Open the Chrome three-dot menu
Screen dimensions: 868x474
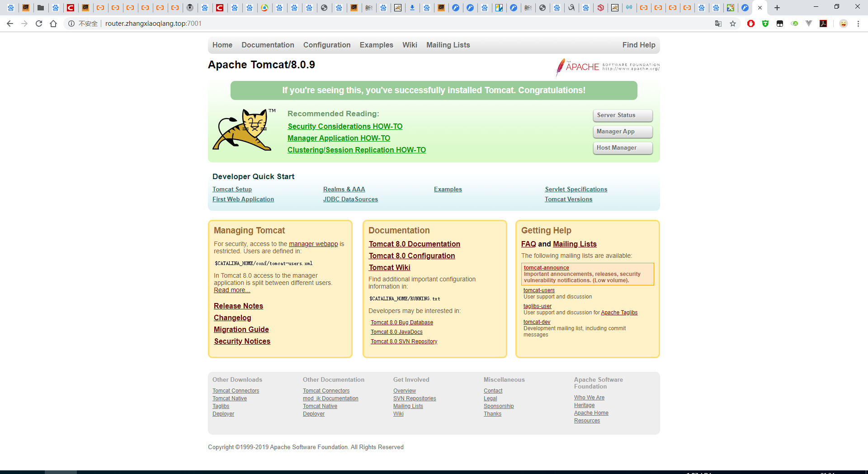click(858, 24)
